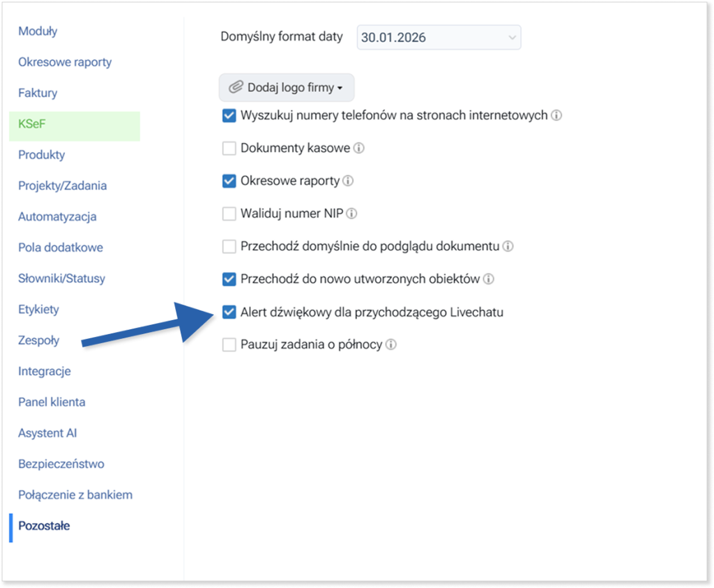This screenshot has width=714, height=588.
Task: Uncheck Przechodź do nowo utworzonych obiektów
Action: pyautogui.click(x=229, y=279)
